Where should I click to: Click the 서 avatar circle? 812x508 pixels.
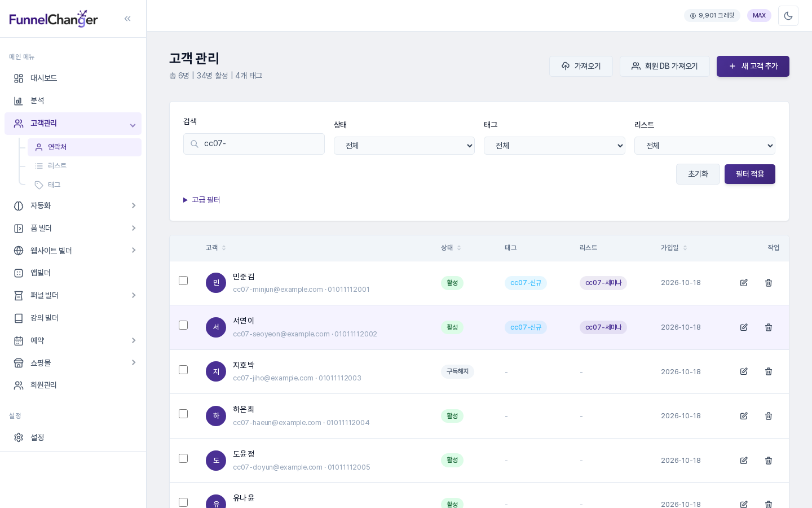216,327
